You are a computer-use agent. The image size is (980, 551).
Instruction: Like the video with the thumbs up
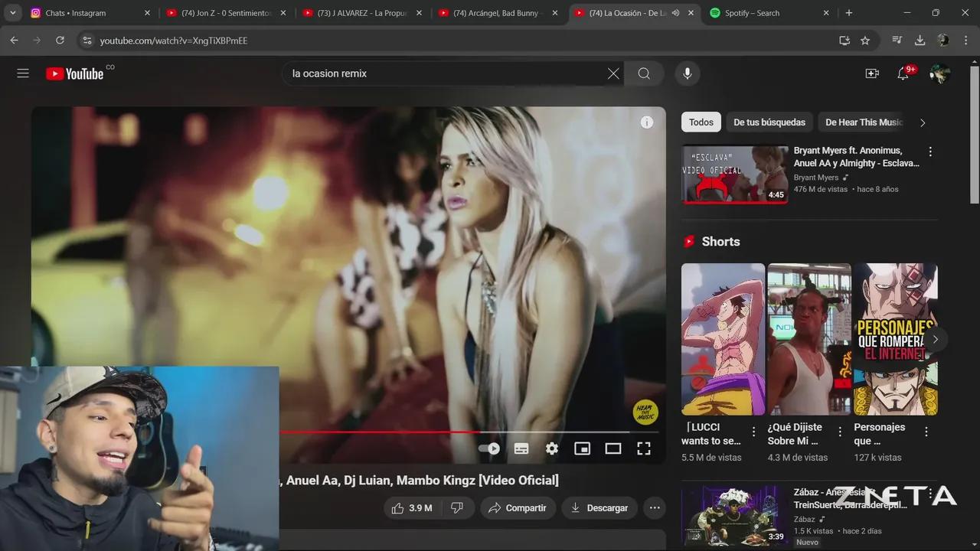tap(397, 507)
